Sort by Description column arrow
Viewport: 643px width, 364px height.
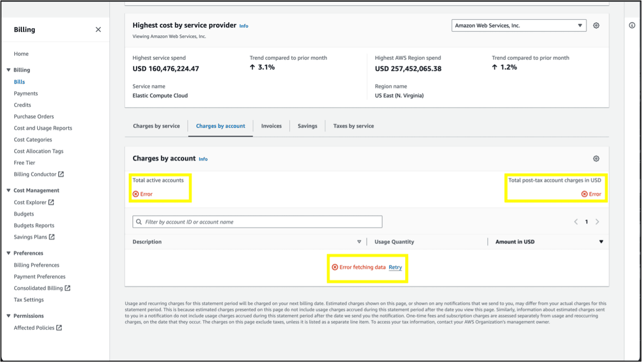click(x=359, y=242)
